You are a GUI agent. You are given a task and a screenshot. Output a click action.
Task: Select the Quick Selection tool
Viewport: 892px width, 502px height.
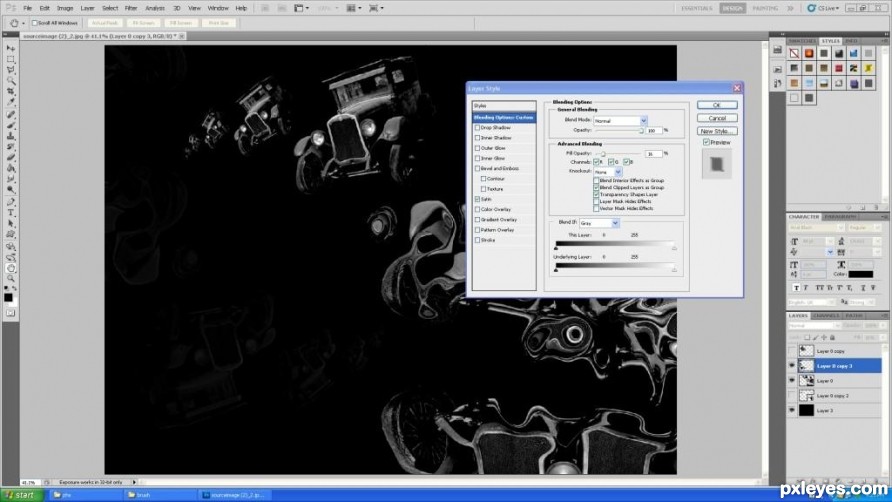[11, 81]
